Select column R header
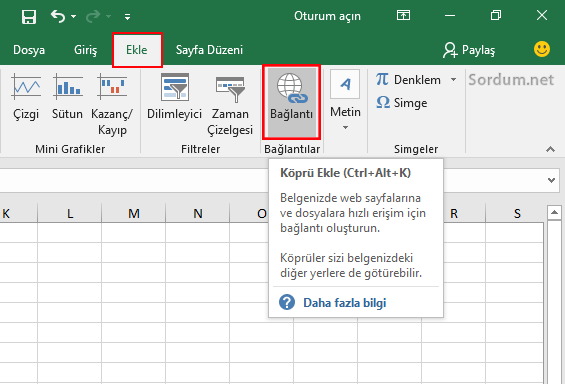This screenshot has width=565, height=384. pos(454,214)
